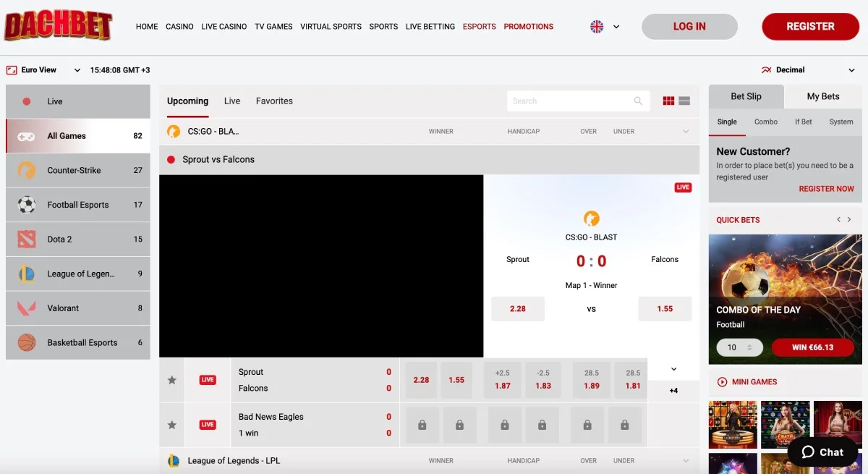Viewport: 868px width, 474px height.
Task: Open the Live Betting menu item
Action: click(430, 27)
